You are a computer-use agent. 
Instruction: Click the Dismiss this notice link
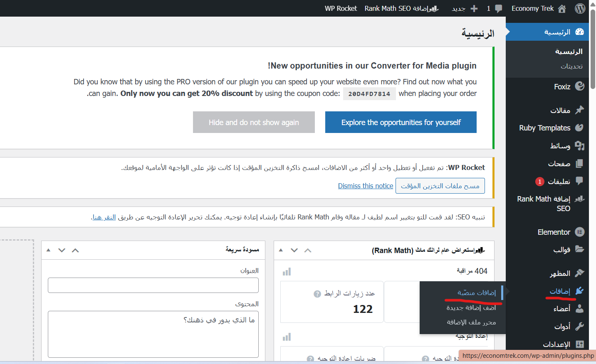pos(366,186)
